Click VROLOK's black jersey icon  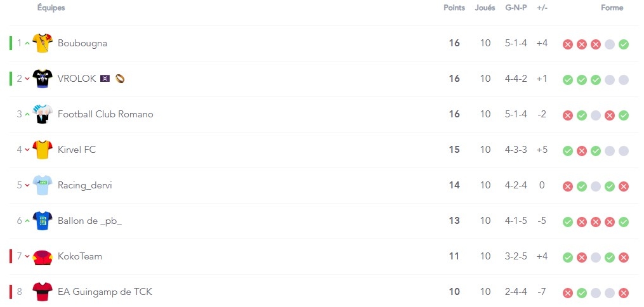point(43,79)
